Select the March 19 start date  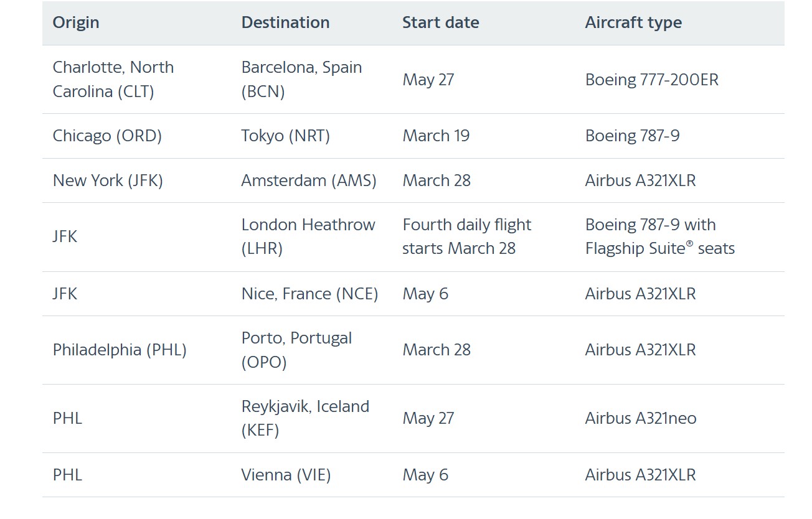point(436,136)
